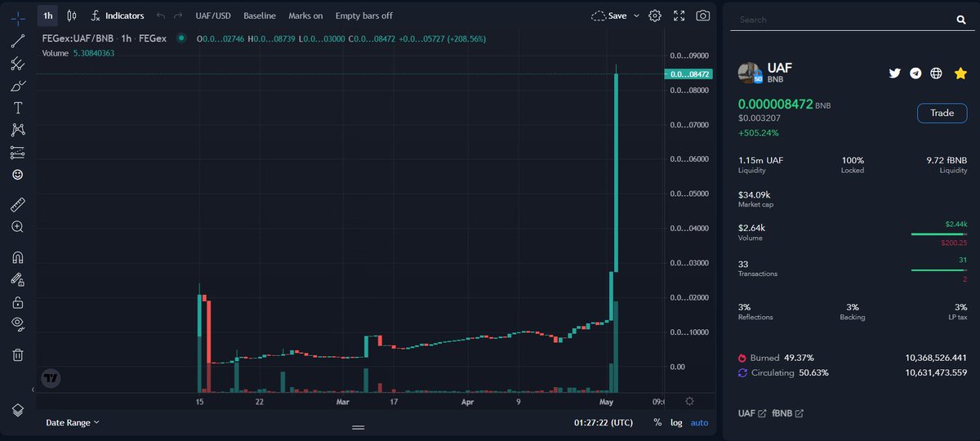Undo the last chart action
The width and height of the screenshot is (980, 441).
[161, 16]
